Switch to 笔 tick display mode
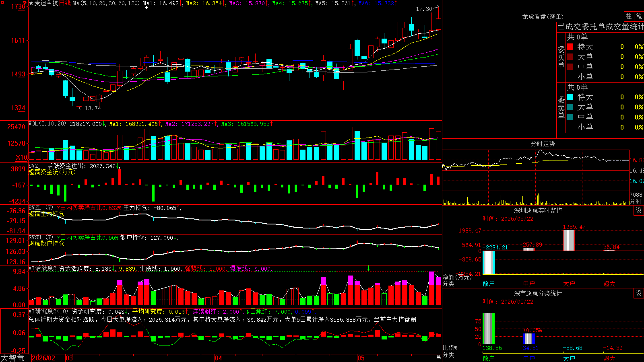Image resolution: width=644 pixels, height=362 pixels. [x=639, y=16]
